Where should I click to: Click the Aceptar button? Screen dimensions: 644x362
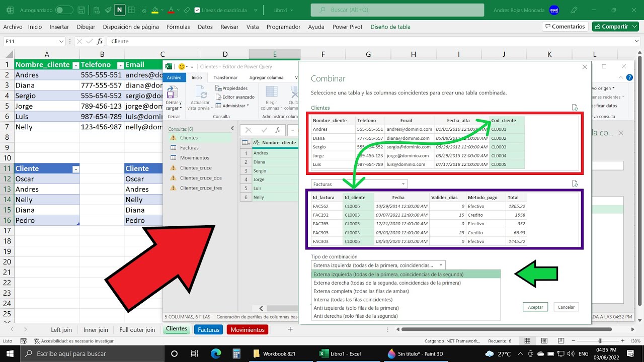click(x=535, y=307)
